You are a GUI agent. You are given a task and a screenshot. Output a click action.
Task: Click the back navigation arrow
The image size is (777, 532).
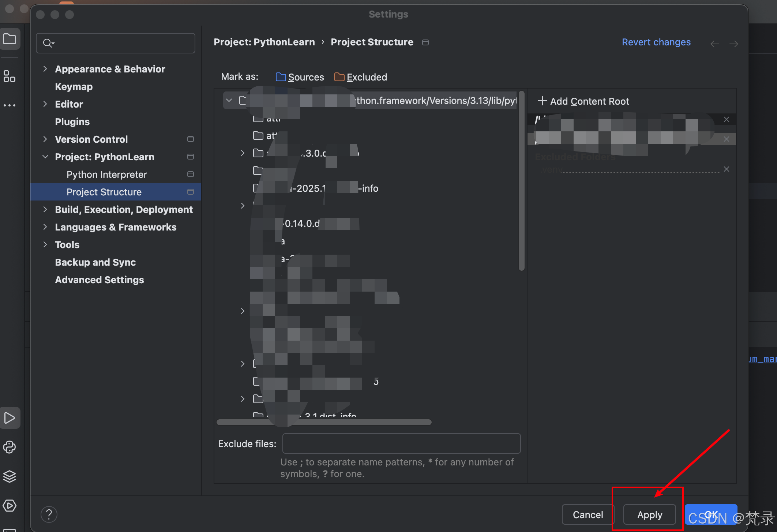pos(714,44)
